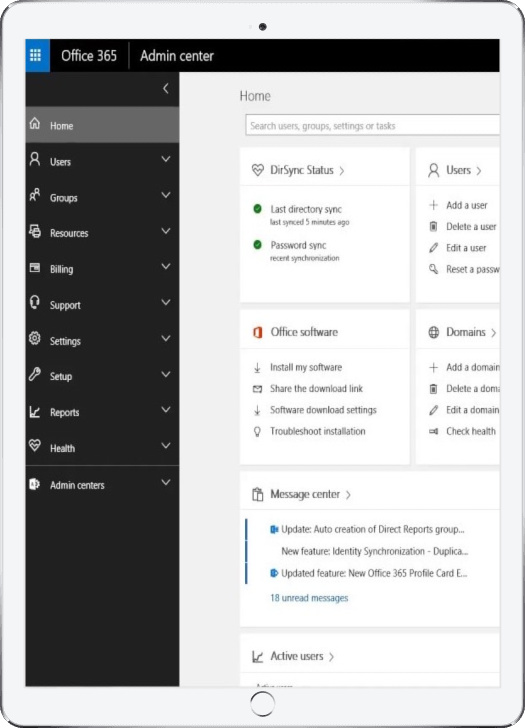The image size is (525, 728).
Task: Select Setup label in the navigation menu
Action: point(61,377)
